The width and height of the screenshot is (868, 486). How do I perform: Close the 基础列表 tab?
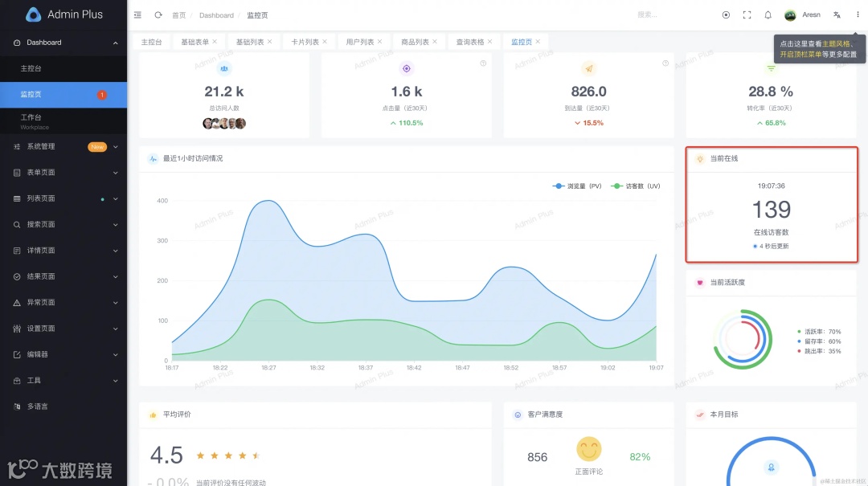[269, 42]
